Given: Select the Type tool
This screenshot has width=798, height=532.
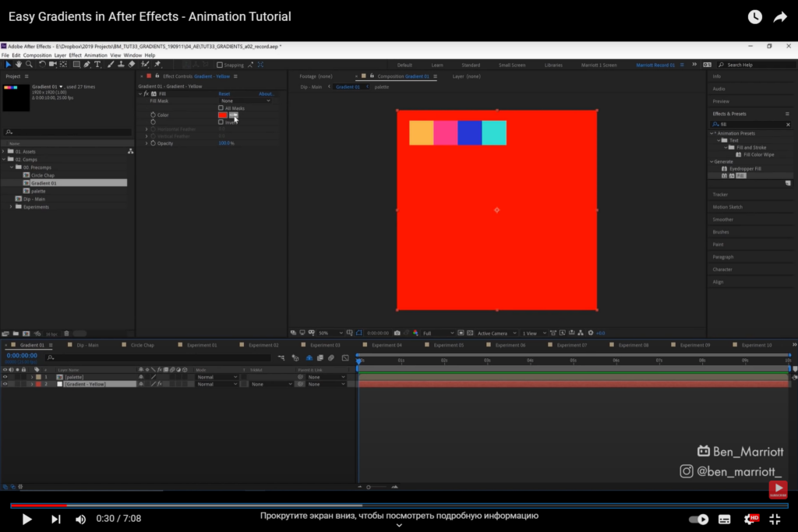Looking at the screenshot, I should 97,65.
